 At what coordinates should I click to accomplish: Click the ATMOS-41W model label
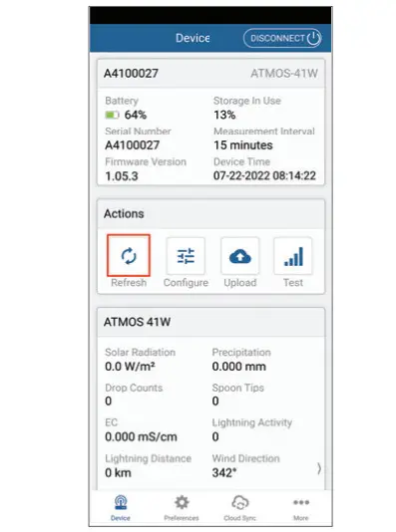tap(284, 74)
